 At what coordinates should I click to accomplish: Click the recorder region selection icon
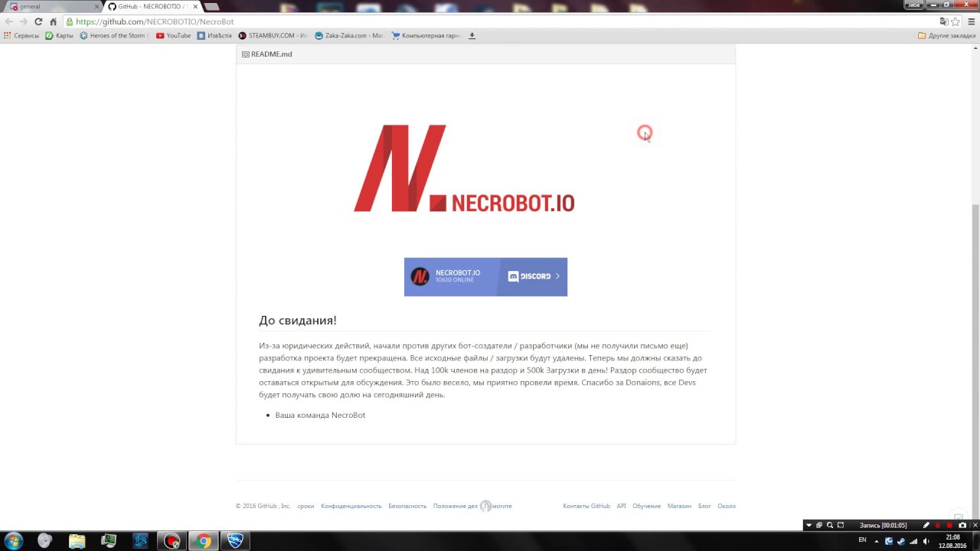(x=841, y=526)
